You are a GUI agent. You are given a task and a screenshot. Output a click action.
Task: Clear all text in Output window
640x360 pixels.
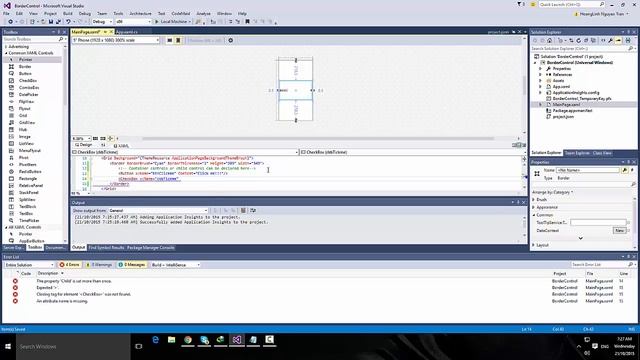click(x=243, y=211)
